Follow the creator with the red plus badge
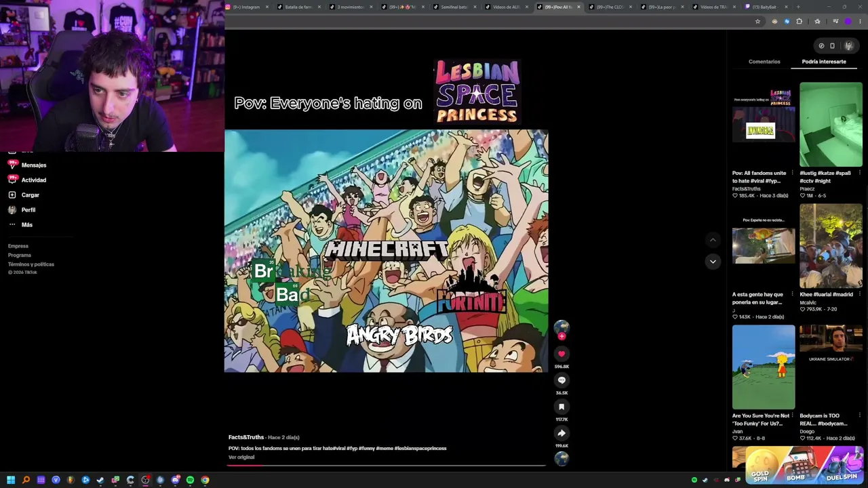This screenshot has width=868, height=488. pos(561,336)
